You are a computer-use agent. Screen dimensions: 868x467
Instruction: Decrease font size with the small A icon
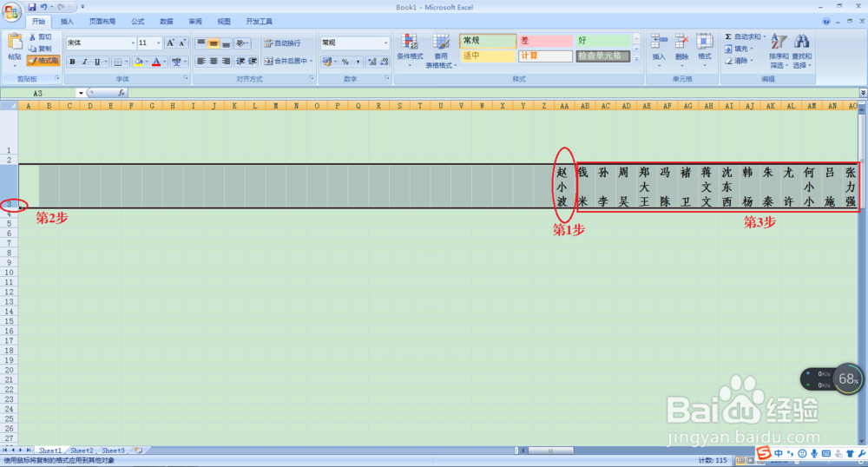click(182, 43)
